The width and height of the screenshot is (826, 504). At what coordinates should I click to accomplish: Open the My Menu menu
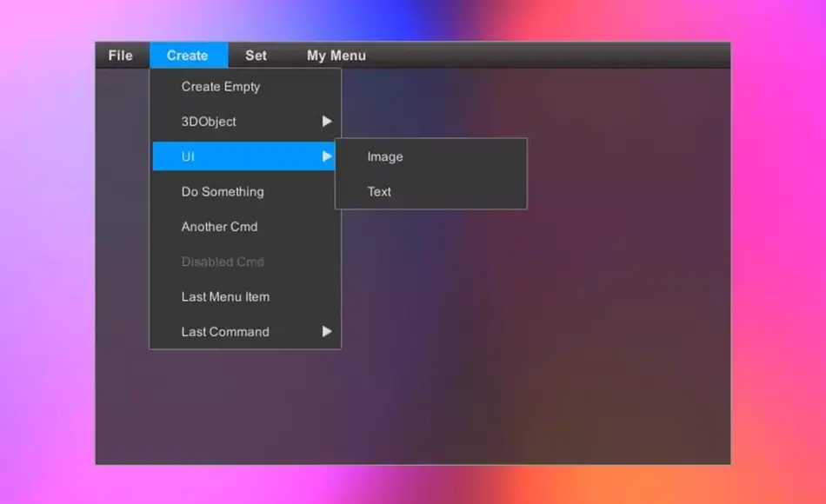tap(336, 55)
